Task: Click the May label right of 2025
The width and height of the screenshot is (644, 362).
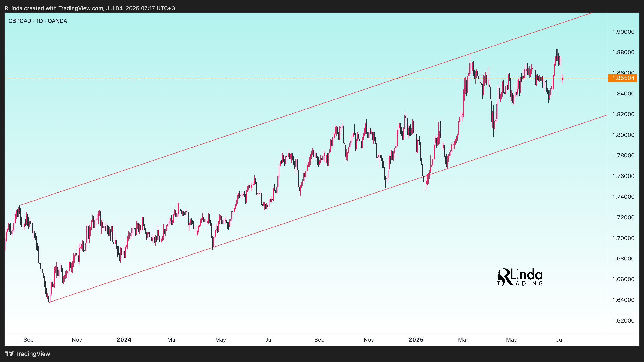Action: click(511, 340)
